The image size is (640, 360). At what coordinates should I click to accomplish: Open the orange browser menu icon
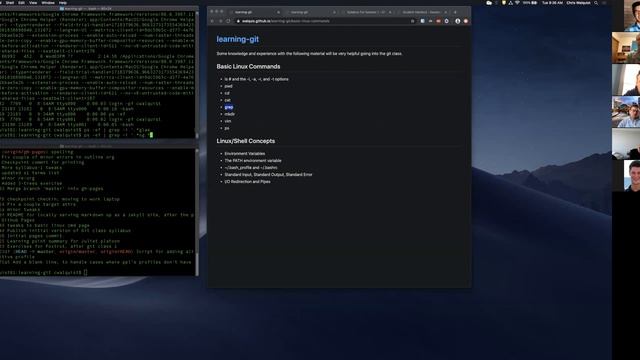pos(466,21)
